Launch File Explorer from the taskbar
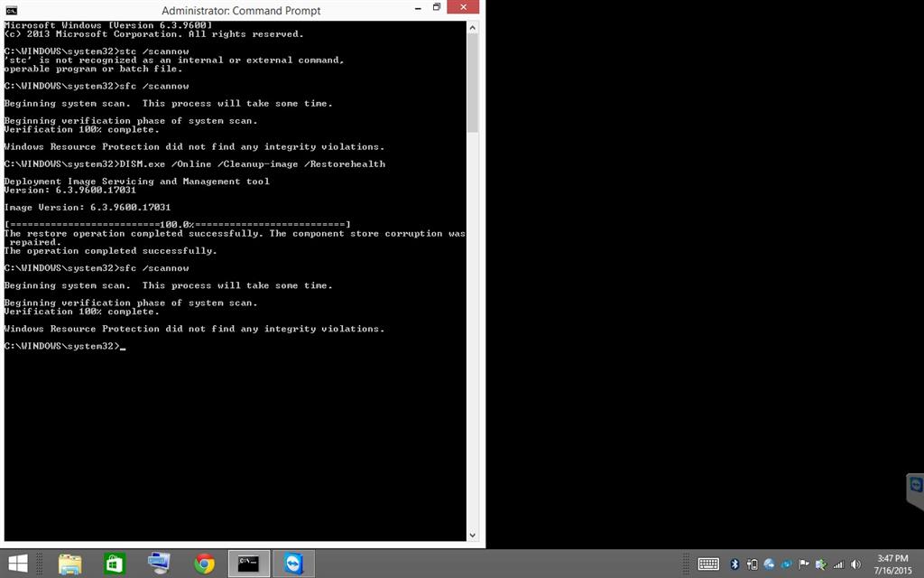 (x=69, y=564)
